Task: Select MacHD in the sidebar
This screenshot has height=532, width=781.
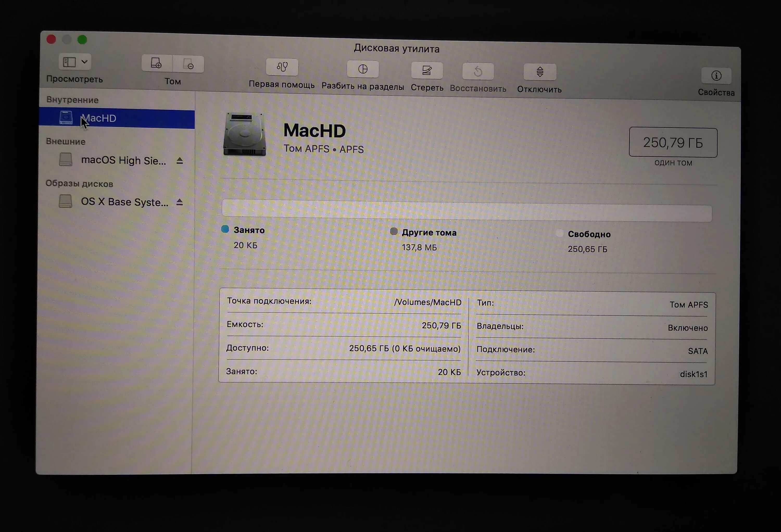Action: 117,118
